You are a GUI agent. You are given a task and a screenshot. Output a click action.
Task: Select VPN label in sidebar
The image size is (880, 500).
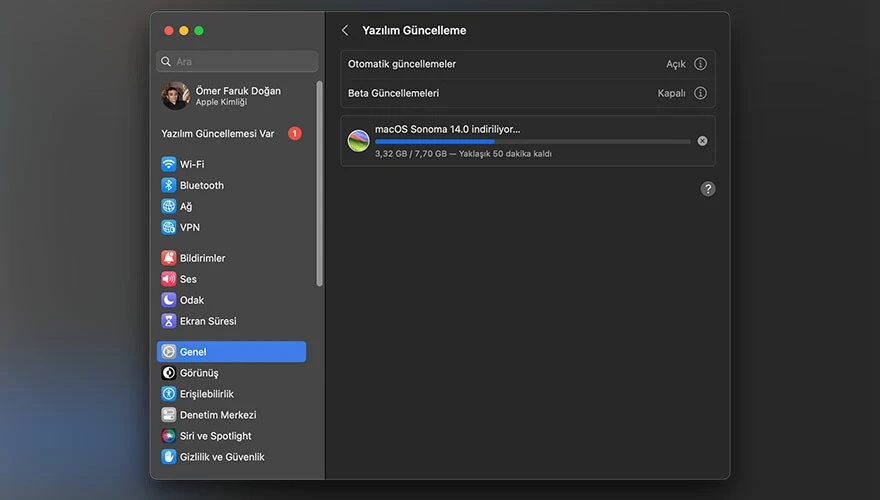click(190, 227)
